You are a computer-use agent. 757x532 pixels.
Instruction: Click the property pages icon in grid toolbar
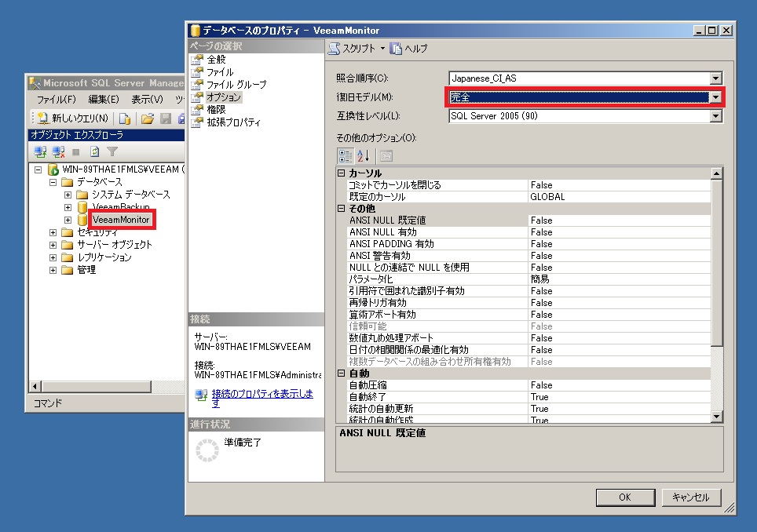[386, 156]
